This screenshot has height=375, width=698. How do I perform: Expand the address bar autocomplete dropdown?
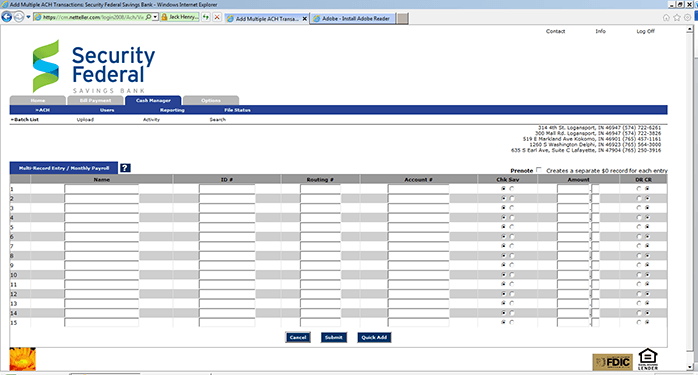tap(155, 17)
